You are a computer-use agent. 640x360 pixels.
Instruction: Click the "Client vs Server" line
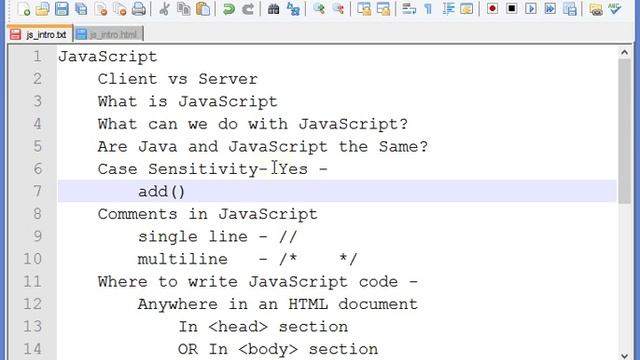pyautogui.click(x=178, y=79)
